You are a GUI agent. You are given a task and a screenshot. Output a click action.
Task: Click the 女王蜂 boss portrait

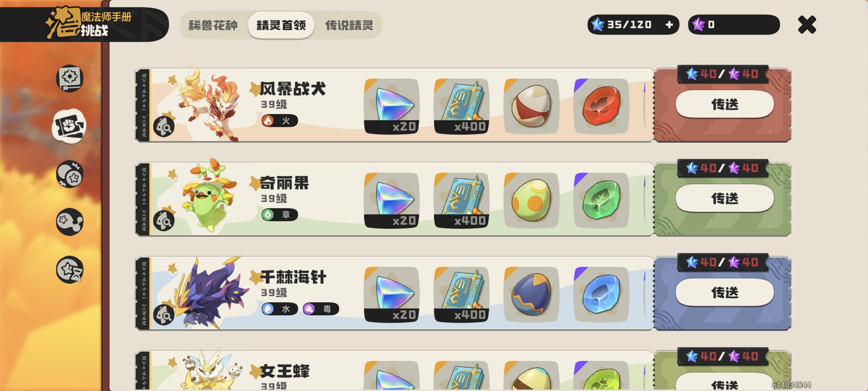click(x=210, y=370)
